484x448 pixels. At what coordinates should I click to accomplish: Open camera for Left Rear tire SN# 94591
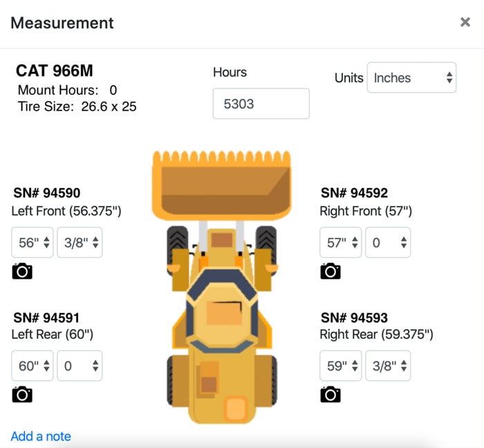(x=22, y=394)
